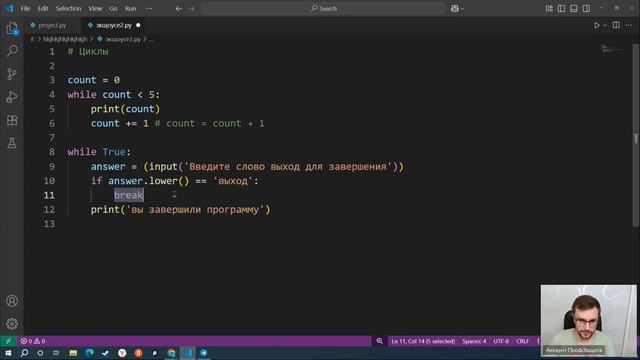Open Task View on the taskbar

pos(56,353)
